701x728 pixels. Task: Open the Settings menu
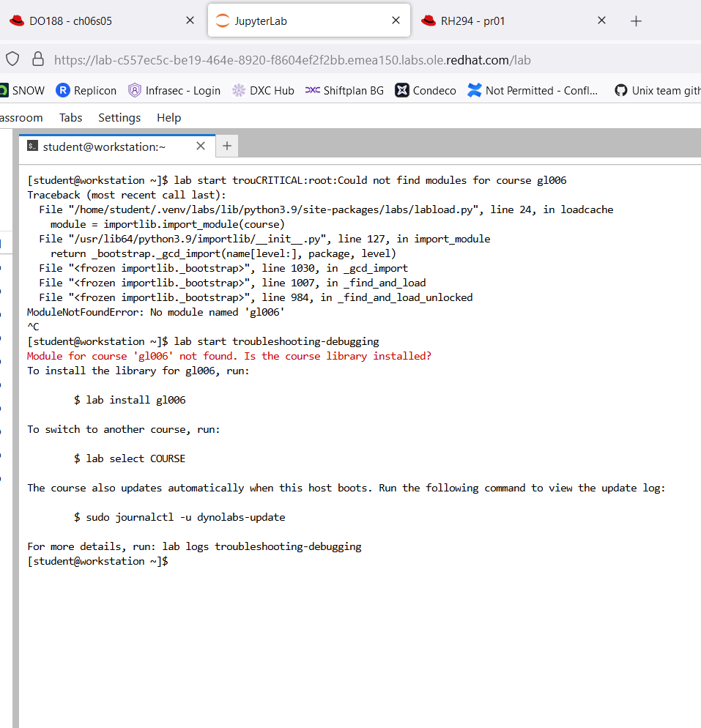pyautogui.click(x=119, y=117)
